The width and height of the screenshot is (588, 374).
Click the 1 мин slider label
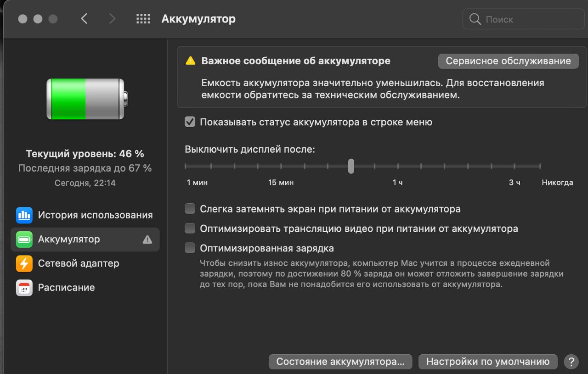(197, 183)
